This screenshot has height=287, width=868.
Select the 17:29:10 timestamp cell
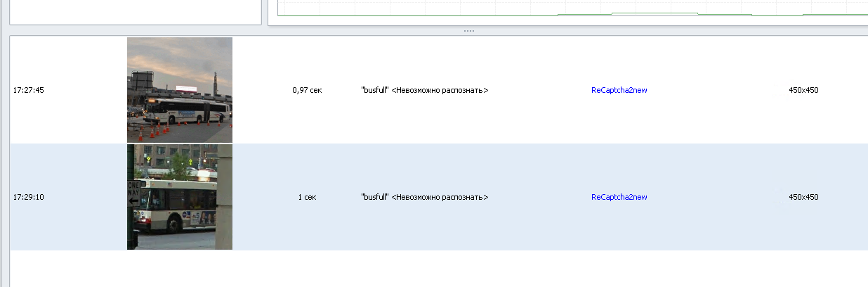29,197
